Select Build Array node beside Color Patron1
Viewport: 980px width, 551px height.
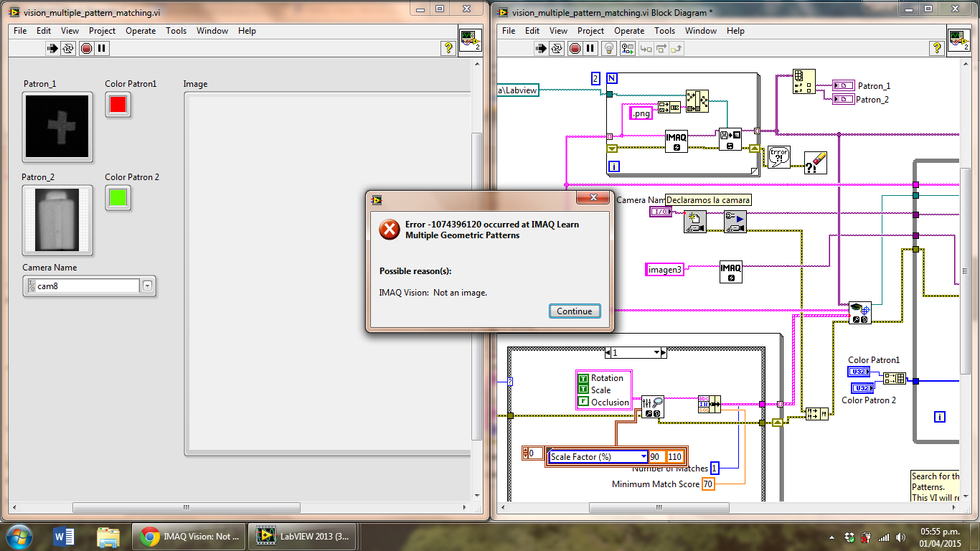(x=894, y=378)
